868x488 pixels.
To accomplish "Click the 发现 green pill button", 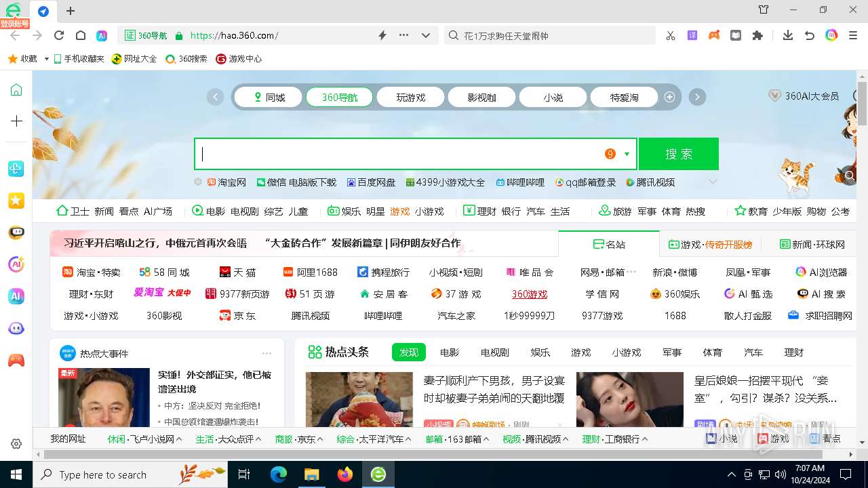I will [409, 352].
